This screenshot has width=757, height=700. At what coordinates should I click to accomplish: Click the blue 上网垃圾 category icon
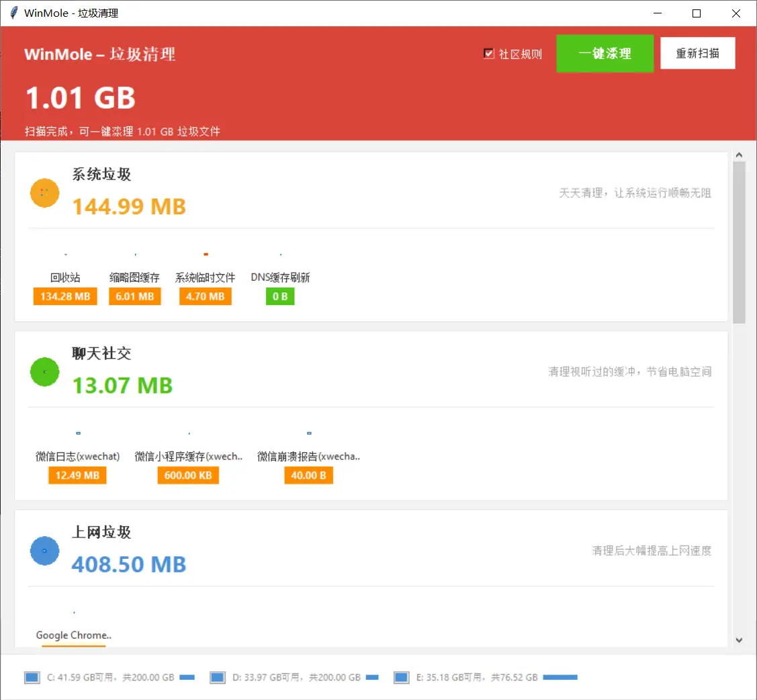[44, 551]
